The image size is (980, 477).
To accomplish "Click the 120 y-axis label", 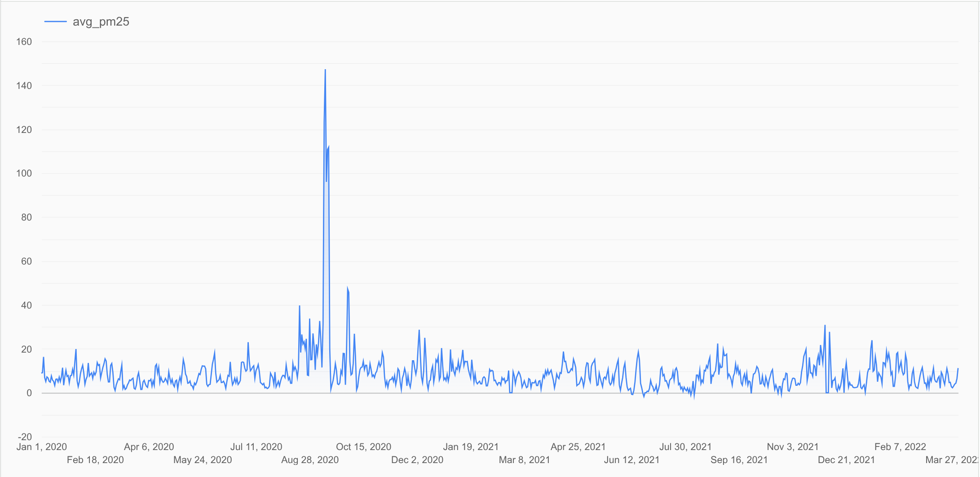I will [x=24, y=130].
